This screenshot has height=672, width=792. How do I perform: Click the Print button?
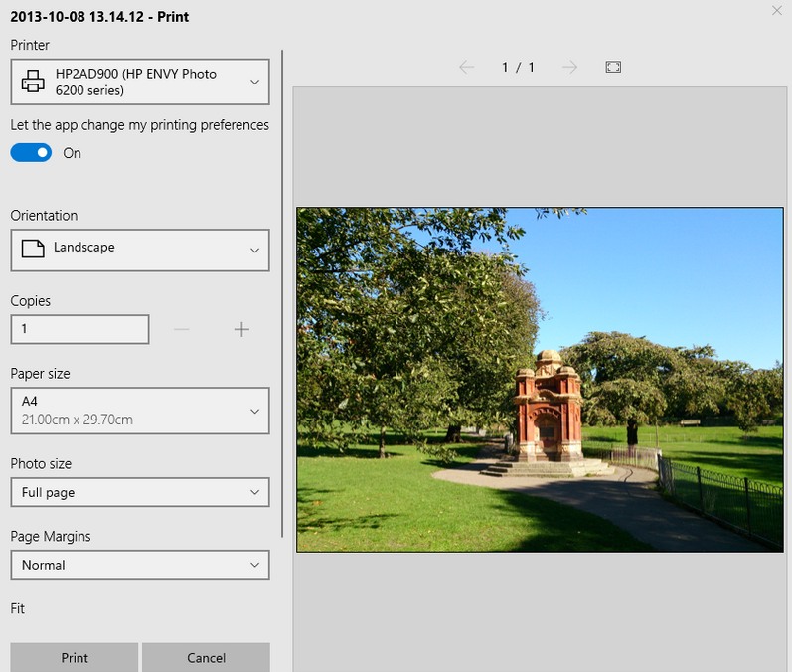coord(75,657)
